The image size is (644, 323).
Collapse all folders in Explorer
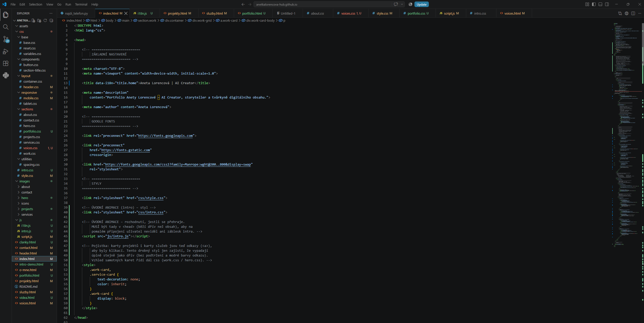pyautogui.click(x=51, y=20)
